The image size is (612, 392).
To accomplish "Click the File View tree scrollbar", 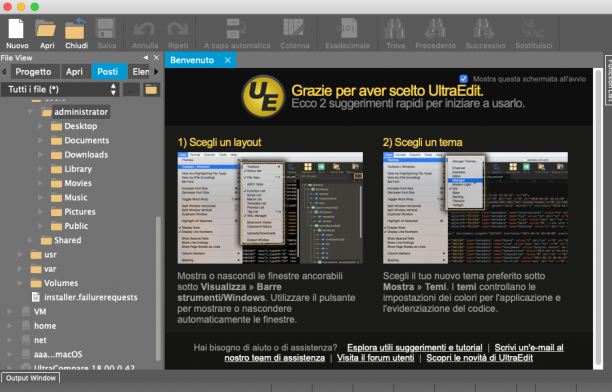I will tap(158, 288).
